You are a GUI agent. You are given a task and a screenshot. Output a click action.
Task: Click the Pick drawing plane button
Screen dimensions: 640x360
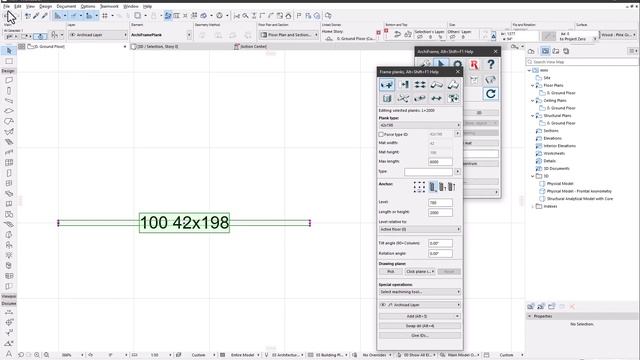(x=391, y=271)
